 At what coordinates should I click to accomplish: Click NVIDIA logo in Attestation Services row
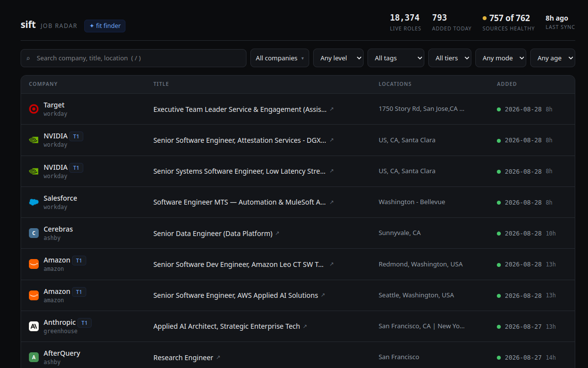pyautogui.click(x=34, y=140)
